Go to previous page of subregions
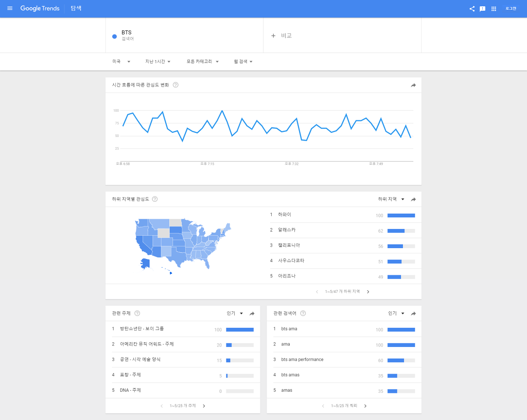Viewport: 527px width, 420px height. (317, 292)
